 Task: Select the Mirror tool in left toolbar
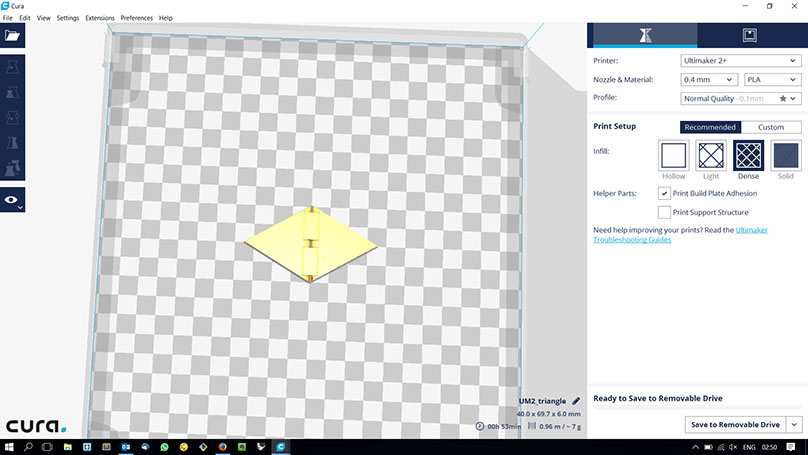(12, 143)
